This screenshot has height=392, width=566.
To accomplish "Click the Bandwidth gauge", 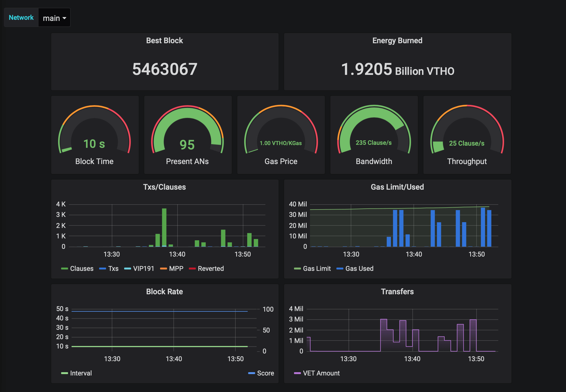I will tap(374, 132).
